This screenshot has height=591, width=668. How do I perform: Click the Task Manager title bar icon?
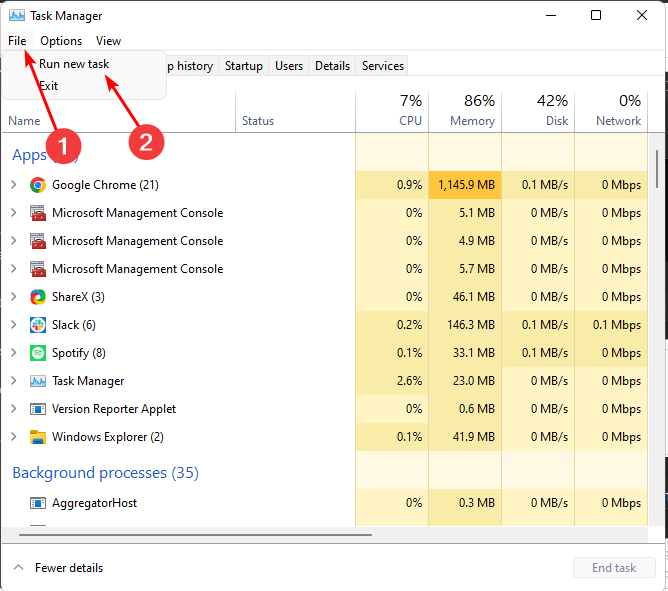[x=17, y=16]
